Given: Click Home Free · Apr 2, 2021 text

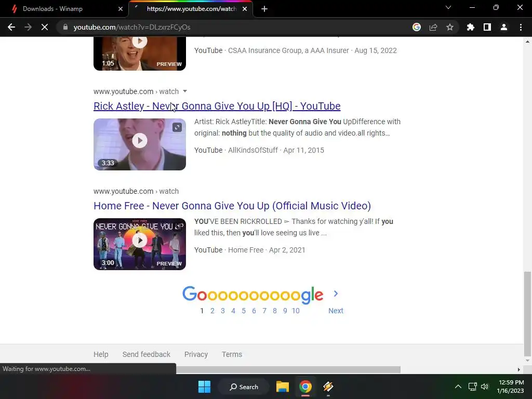Looking at the screenshot, I should [267, 250].
